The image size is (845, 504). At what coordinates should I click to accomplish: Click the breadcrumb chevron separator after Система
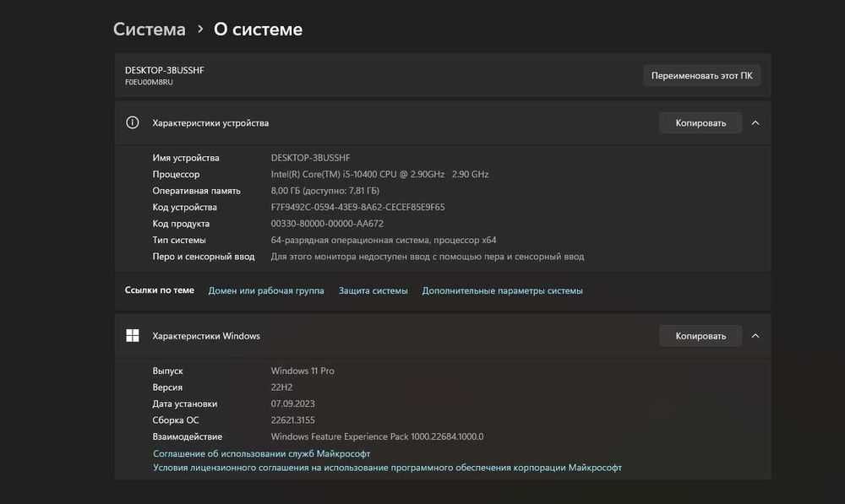click(200, 29)
